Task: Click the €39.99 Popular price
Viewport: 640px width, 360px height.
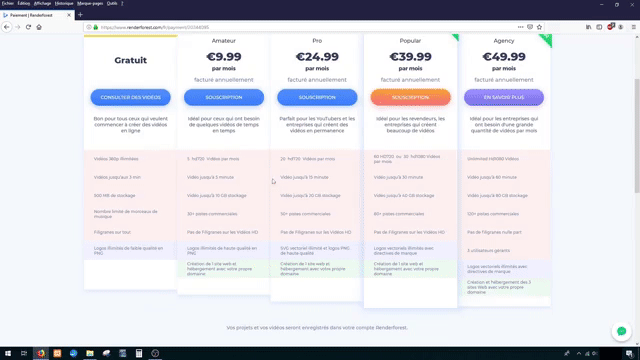Action: coord(411,56)
